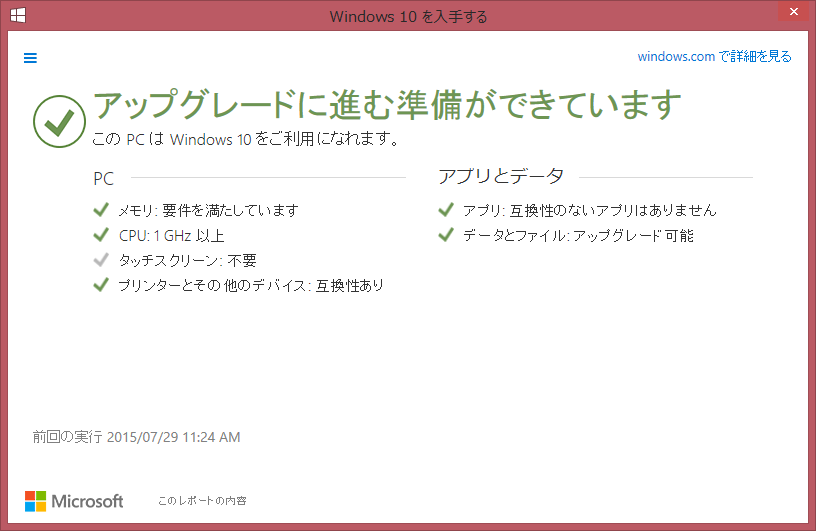Viewport: 816px width, 531px height.
Task: Click the 'Windows 10 を入手する' title bar text
Action: [408, 17]
